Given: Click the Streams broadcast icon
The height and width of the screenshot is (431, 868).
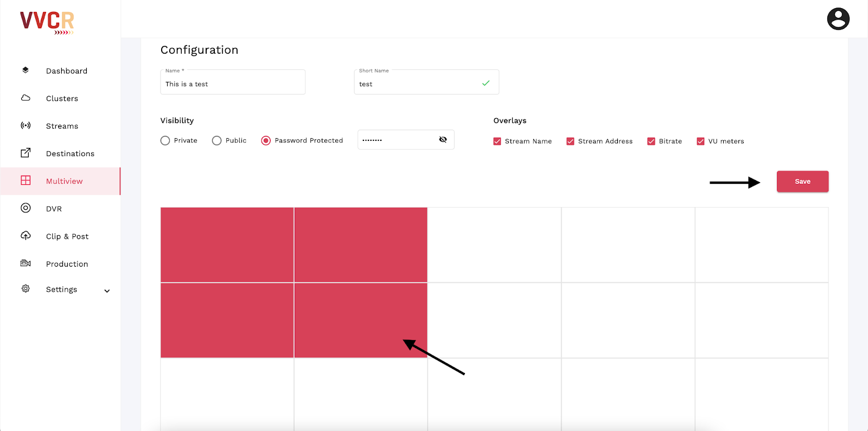Looking at the screenshot, I should pos(25,125).
